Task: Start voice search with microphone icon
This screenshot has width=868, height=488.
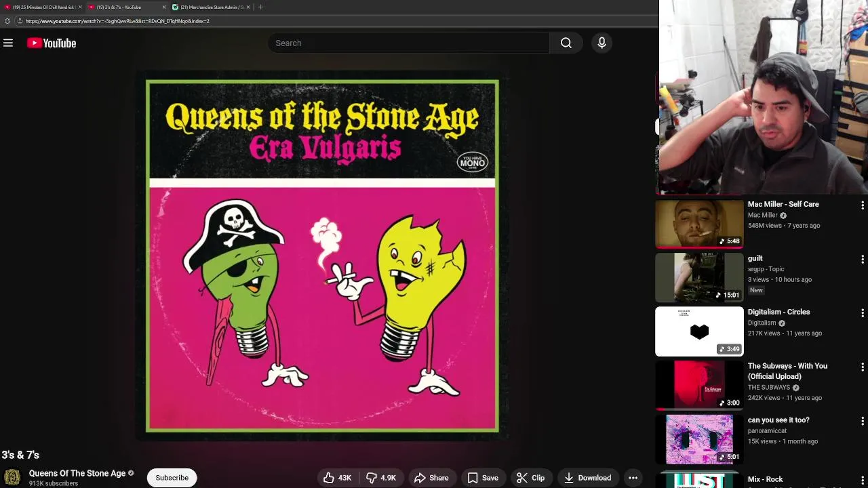Action: (x=601, y=43)
